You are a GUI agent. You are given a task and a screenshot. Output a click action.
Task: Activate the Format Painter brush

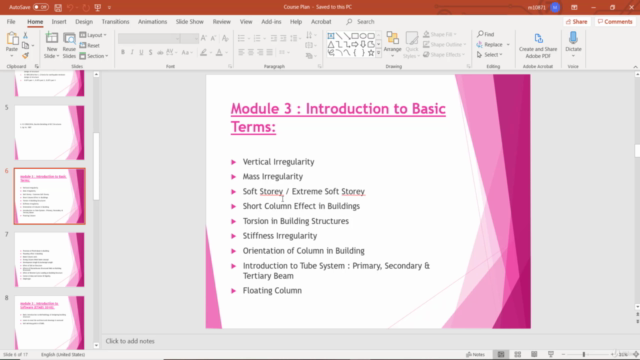25,56
